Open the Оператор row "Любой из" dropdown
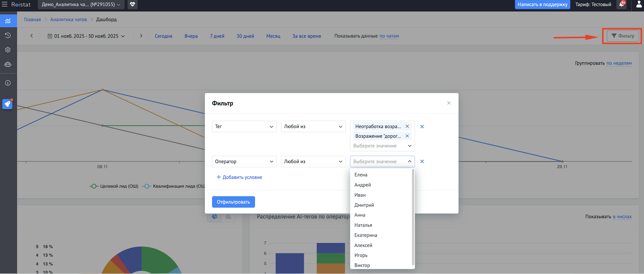Viewport: 644px width, 274px height. point(313,161)
